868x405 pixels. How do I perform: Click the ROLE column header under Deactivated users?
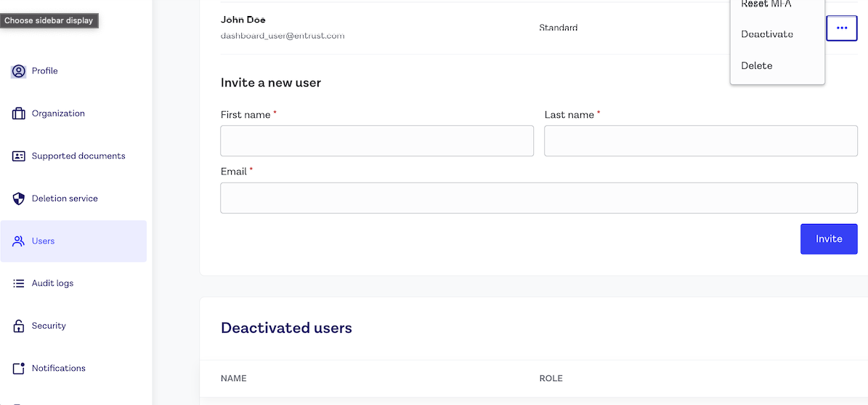pyautogui.click(x=551, y=378)
